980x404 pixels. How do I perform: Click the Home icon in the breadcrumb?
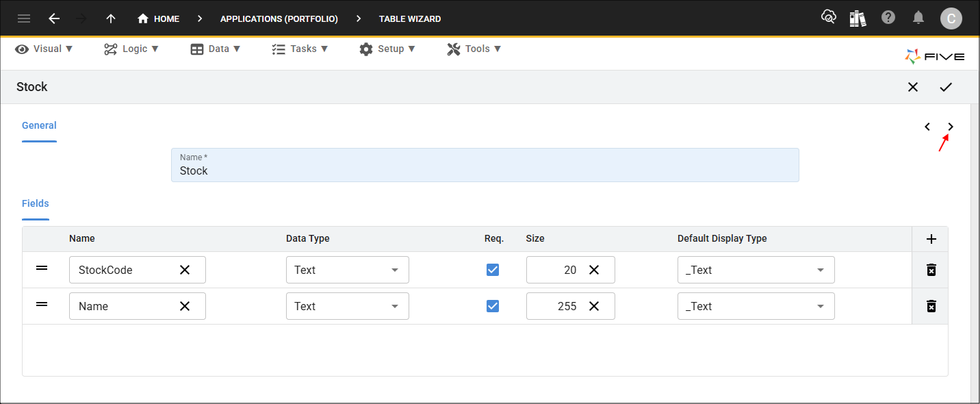(143, 18)
